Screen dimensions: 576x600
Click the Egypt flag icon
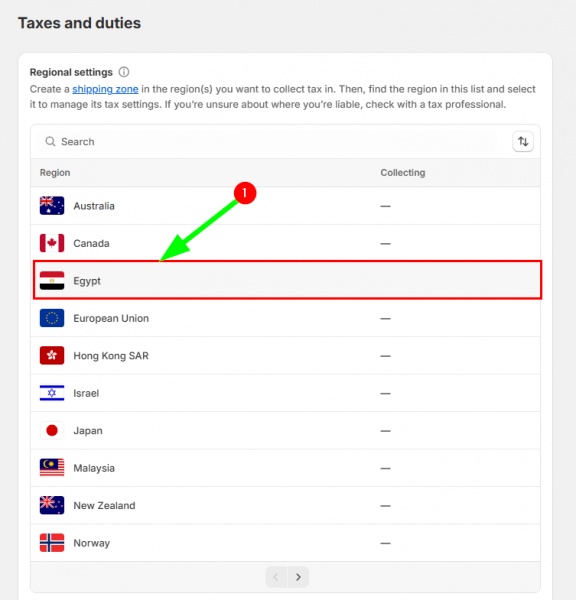click(x=52, y=280)
